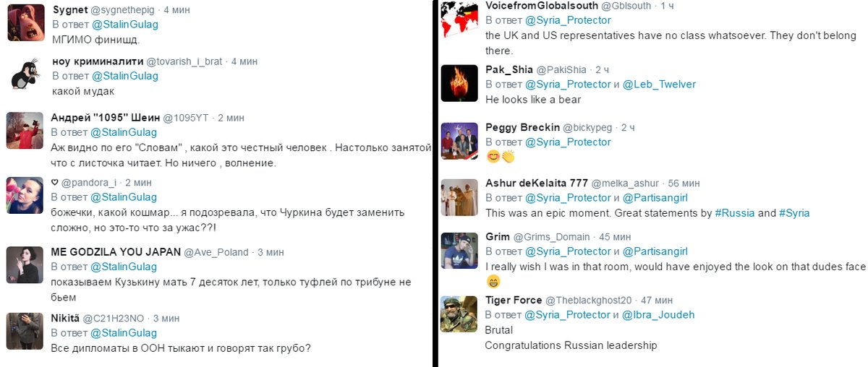Click Grim's profile avatar
Screen dimensions: 868x367
click(x=460, y=250)
